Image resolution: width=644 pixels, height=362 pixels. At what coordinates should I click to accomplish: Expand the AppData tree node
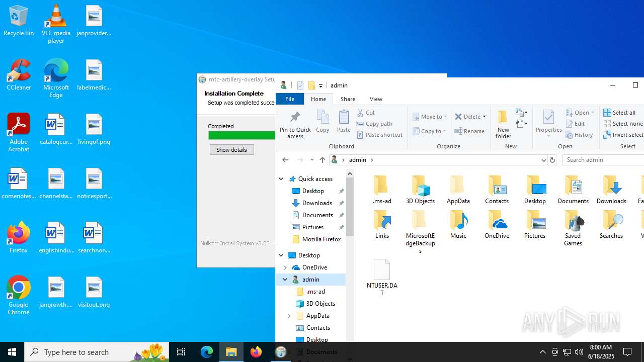click(x=289, y=316)
